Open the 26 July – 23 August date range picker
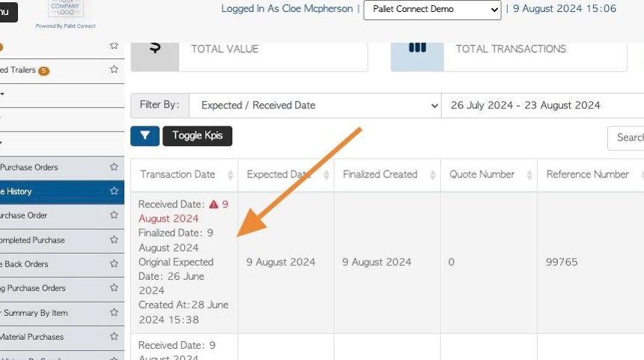The image size is (644, 360). coord(543,106)
